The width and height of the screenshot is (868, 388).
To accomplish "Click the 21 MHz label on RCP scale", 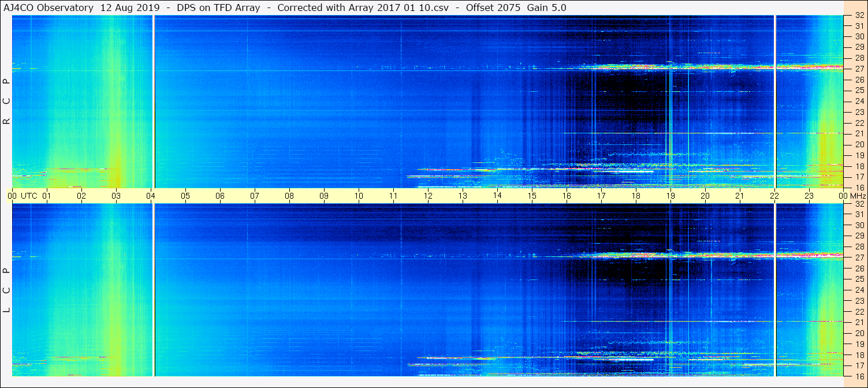I will click(x=859, y=133).
